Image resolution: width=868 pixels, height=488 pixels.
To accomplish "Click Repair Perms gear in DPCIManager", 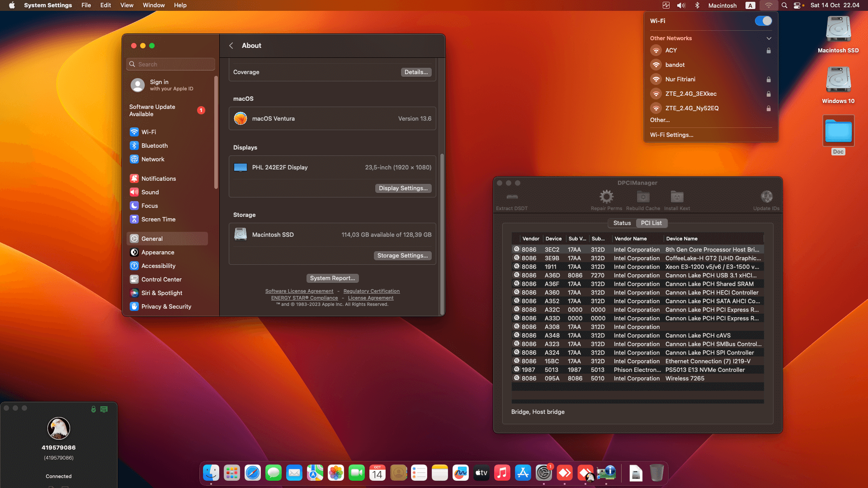I will [606, 200].
